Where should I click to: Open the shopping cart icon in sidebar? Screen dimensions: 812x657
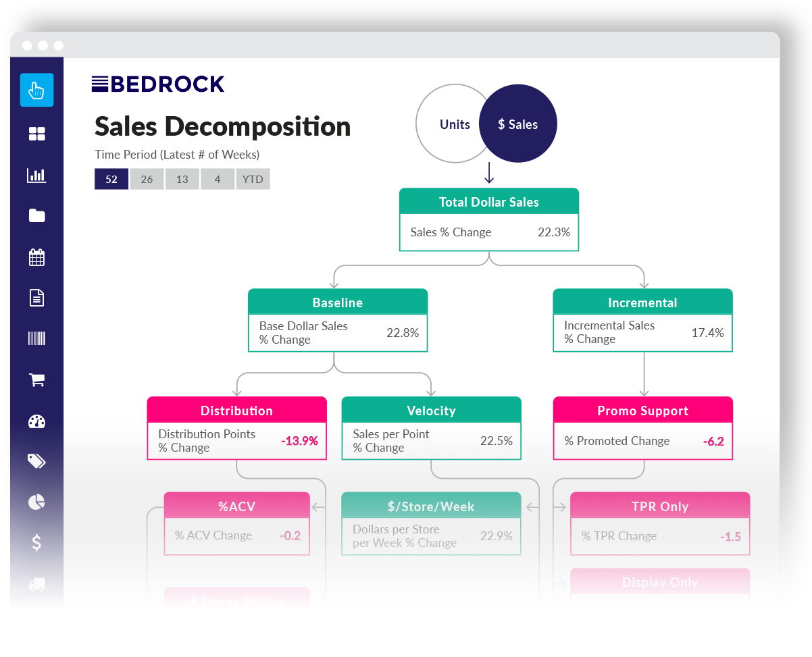click(36, 380)
